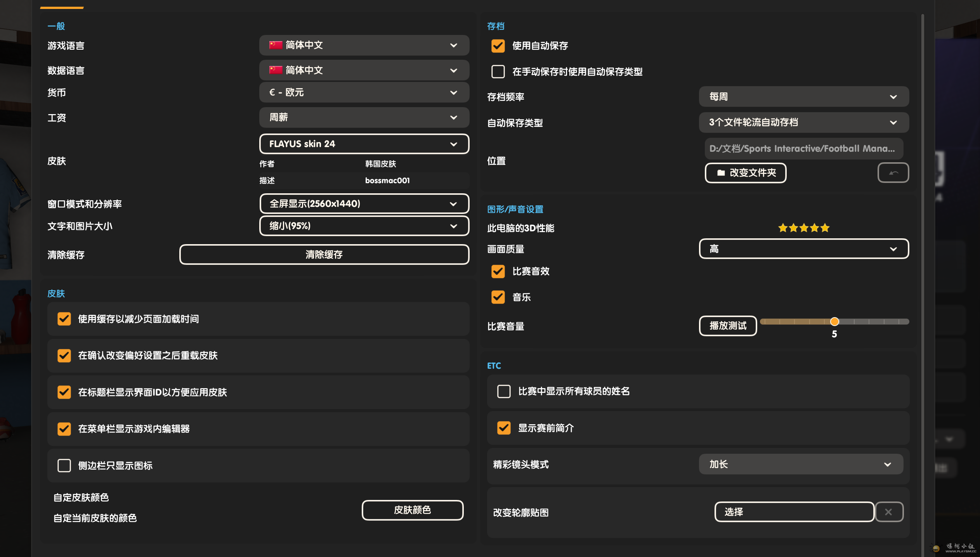This screenshot has height=557, width=980.
Task: Open the FLAYUS skin 24 dropdown
Action: (364, 144)
